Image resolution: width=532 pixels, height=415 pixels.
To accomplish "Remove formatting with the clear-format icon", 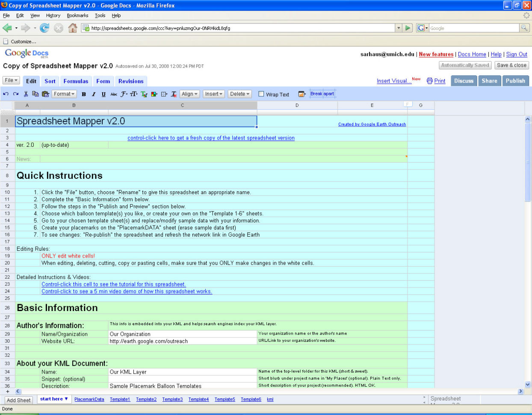I will tap(173, 94).
